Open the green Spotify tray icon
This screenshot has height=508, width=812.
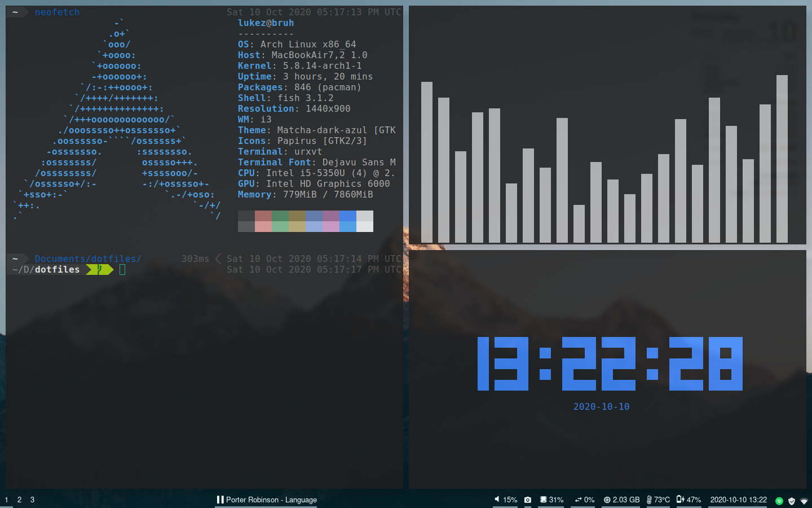click(779, 501)
